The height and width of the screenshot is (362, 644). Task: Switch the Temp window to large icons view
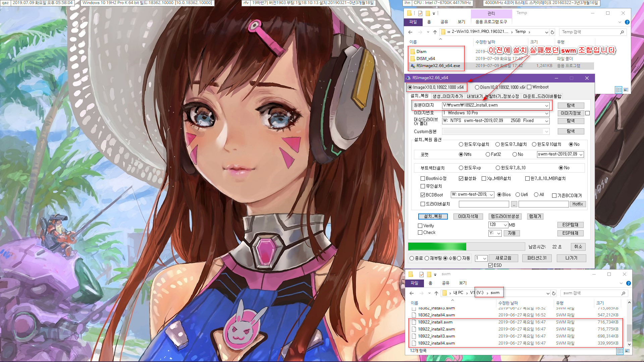[x=626, y=90]
